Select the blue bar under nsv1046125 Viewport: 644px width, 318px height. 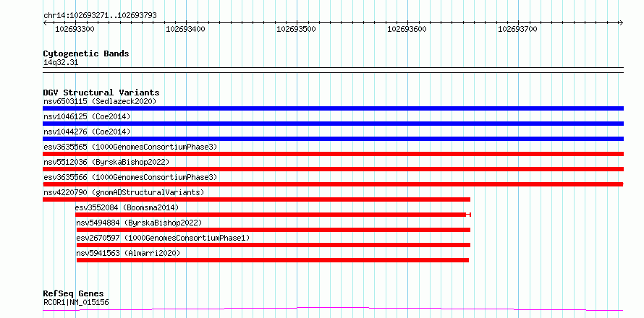(333, 124)
